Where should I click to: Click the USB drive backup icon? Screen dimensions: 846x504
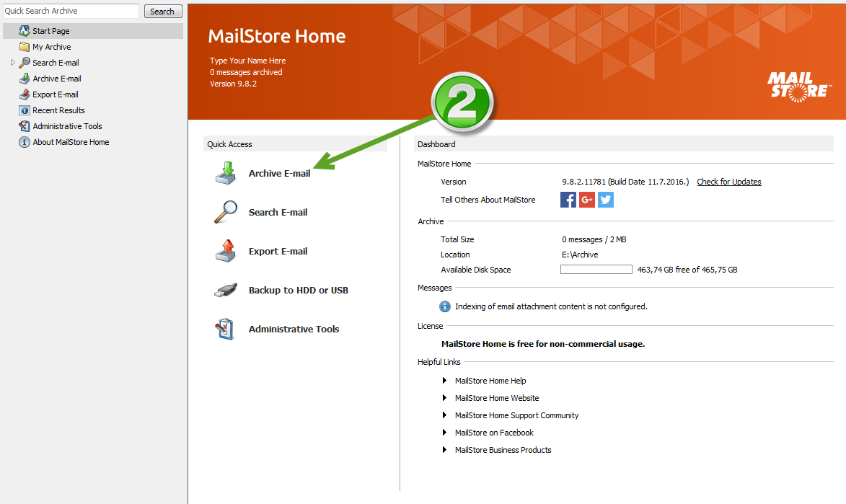(x=226, y=290)
